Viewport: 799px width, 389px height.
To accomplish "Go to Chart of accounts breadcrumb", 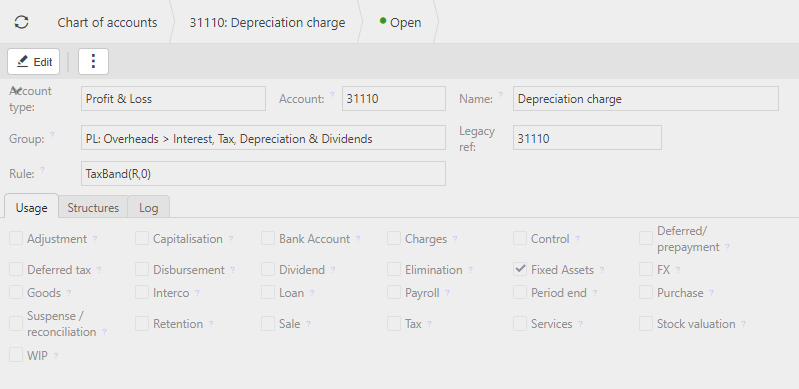I will click(x=107, y=22).
